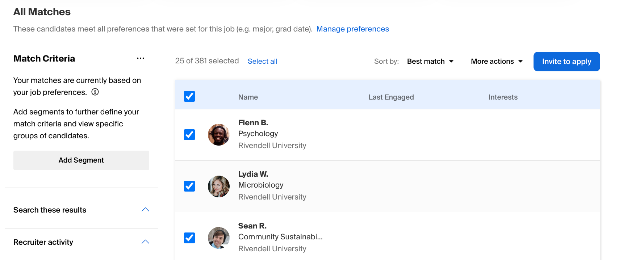This screenshot has height=260, width=644.
Task: Deselect the Lydia W. candidate checkbox
Action: click(x=189, y=186)
